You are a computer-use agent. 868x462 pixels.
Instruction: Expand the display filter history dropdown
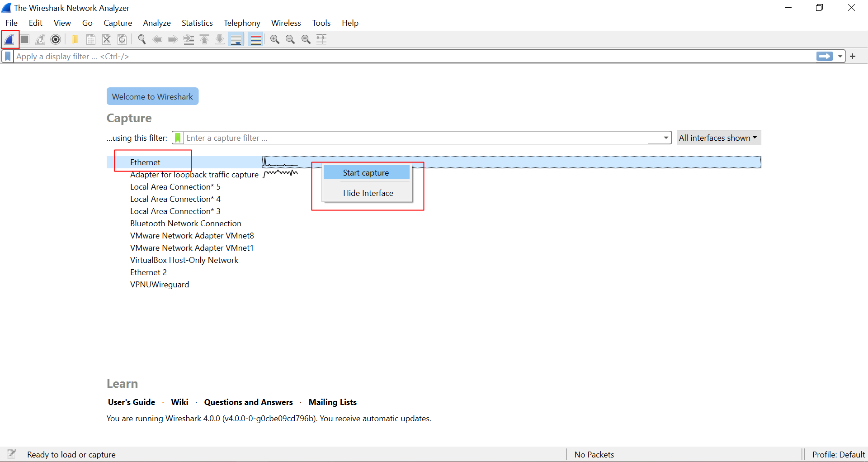[840, 57]
